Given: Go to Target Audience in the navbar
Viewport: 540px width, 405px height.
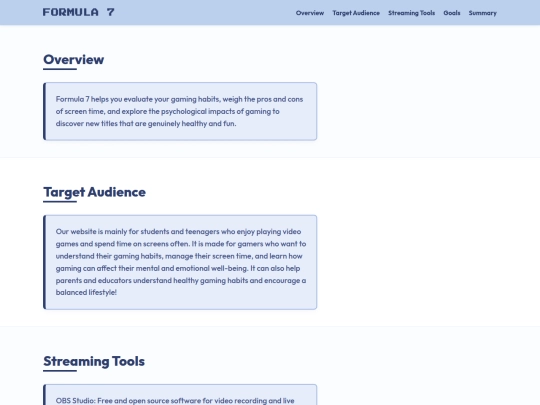Looking at the screenshot, I should pos(356,13).
